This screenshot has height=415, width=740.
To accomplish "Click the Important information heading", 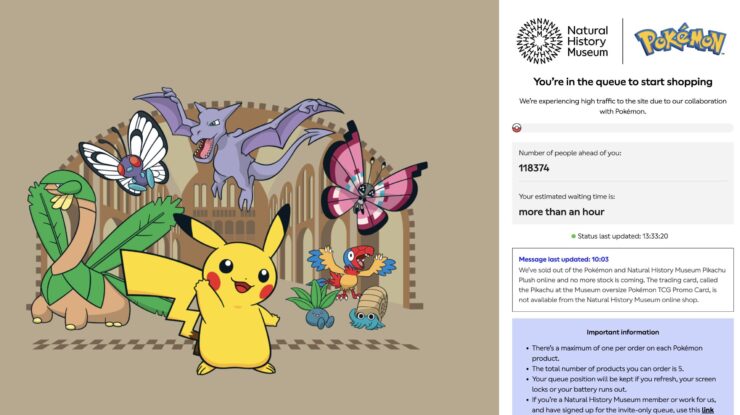I will 622,332.
